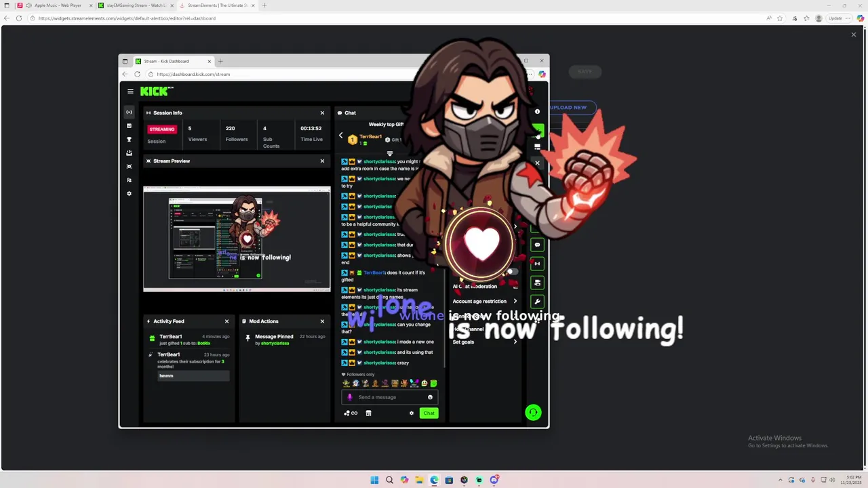Click the green KICK logo
868x488 pixels.
point(157,91)
